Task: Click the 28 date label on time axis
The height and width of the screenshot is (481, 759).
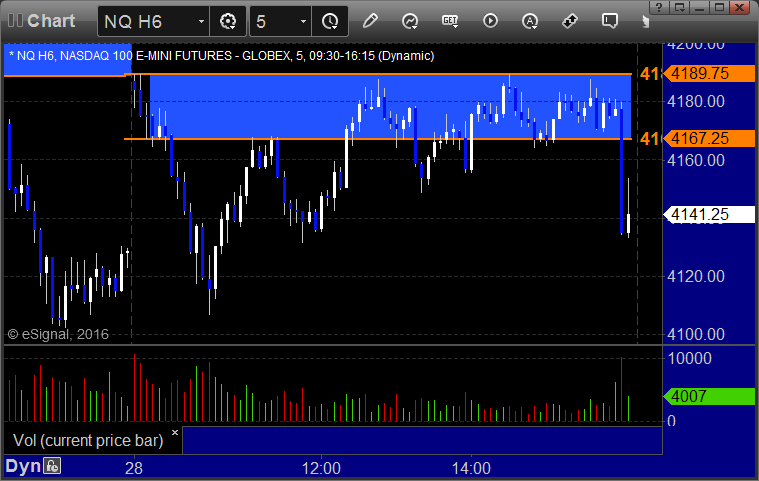Action: pos(134,468)
